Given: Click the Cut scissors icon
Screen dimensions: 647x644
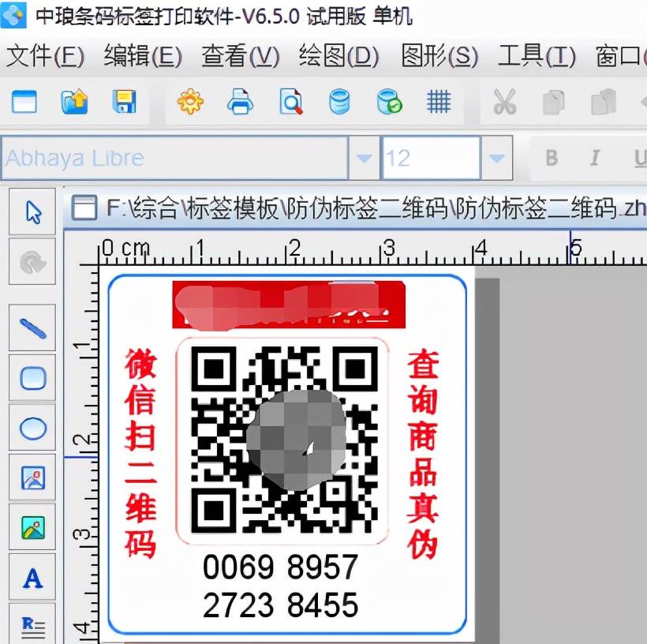Looking at the screenshot, I should tap(505, 102).
